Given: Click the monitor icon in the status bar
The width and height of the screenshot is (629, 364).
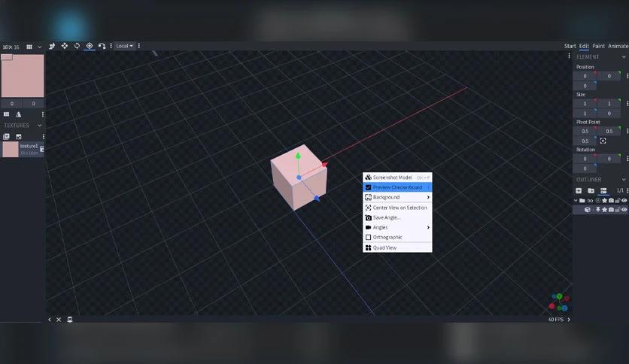Looking at the screenshot, I should pyautogui.click(x=70, y=320).
